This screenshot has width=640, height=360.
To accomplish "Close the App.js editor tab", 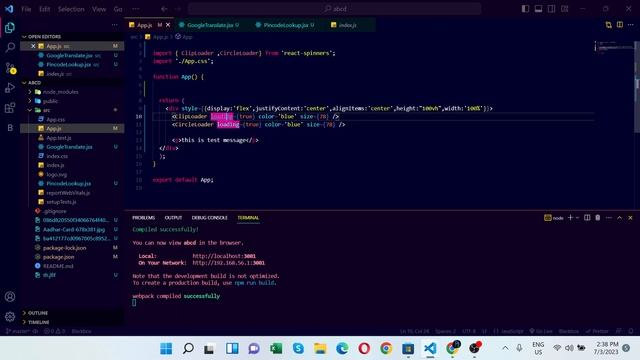I will (x=168, y=25).
